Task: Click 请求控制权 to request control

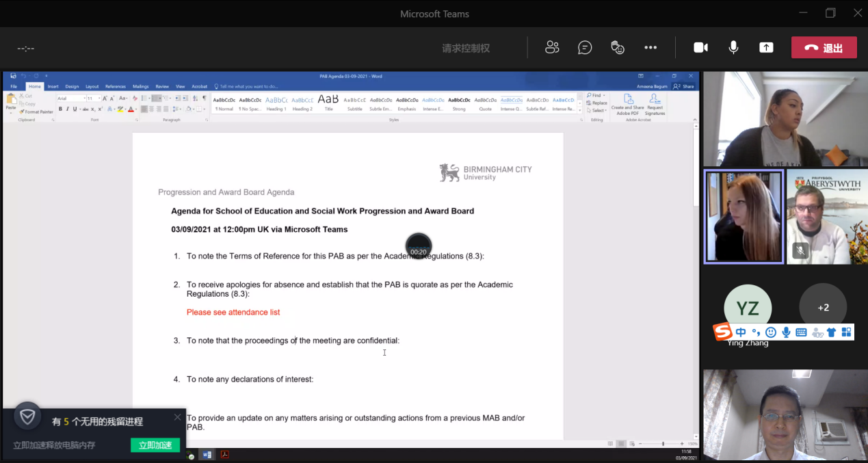Action: (x=466, y=48)
